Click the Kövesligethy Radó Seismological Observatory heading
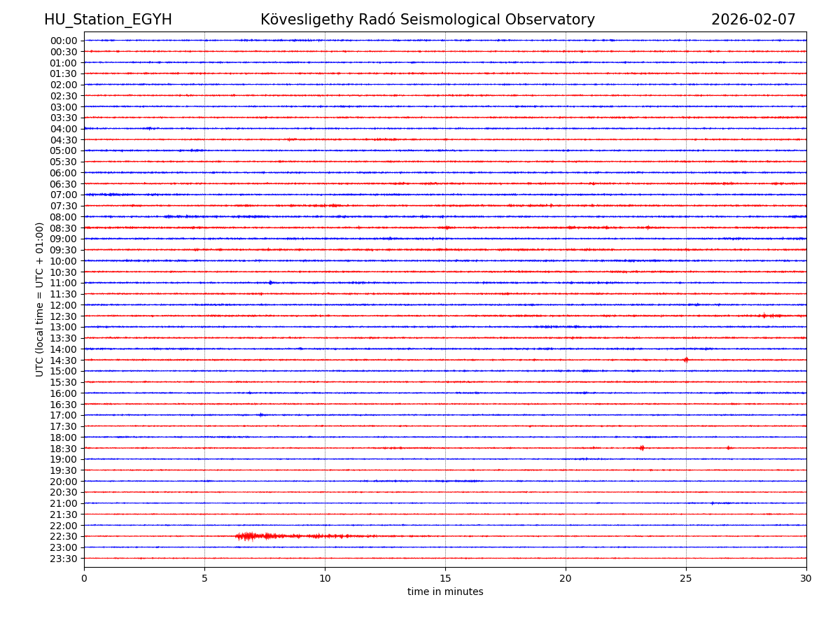This screenshot has height=630, width=840. [x=427, y=20]
